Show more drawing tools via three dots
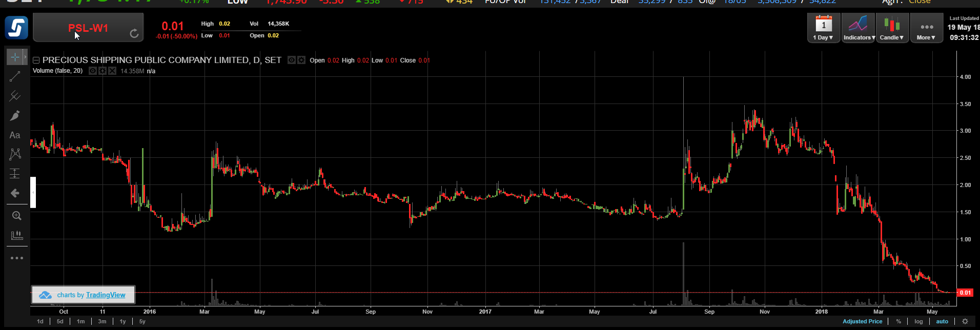This screenshot has height=330, width=980. (17, 258)
